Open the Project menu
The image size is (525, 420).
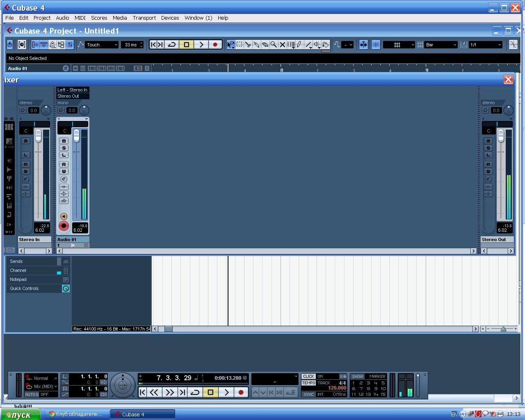[x=42, y=18]
